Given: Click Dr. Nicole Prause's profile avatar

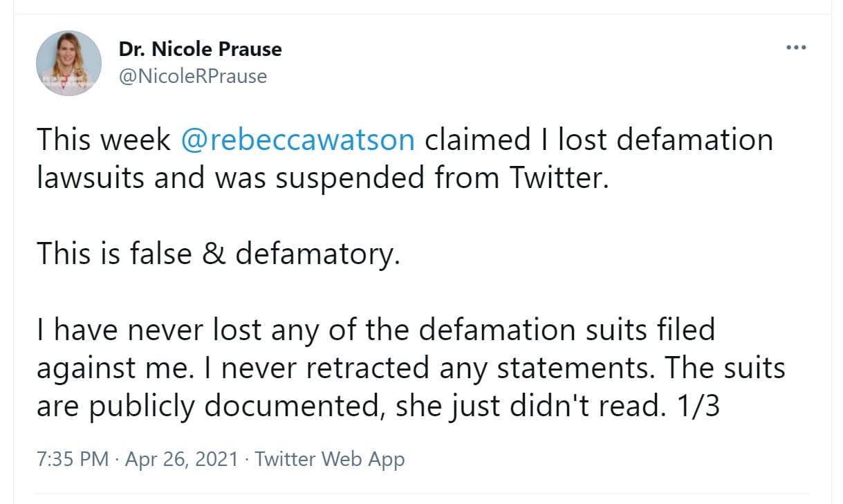Looking at the screenshot, I should click(x=69, y=63).
